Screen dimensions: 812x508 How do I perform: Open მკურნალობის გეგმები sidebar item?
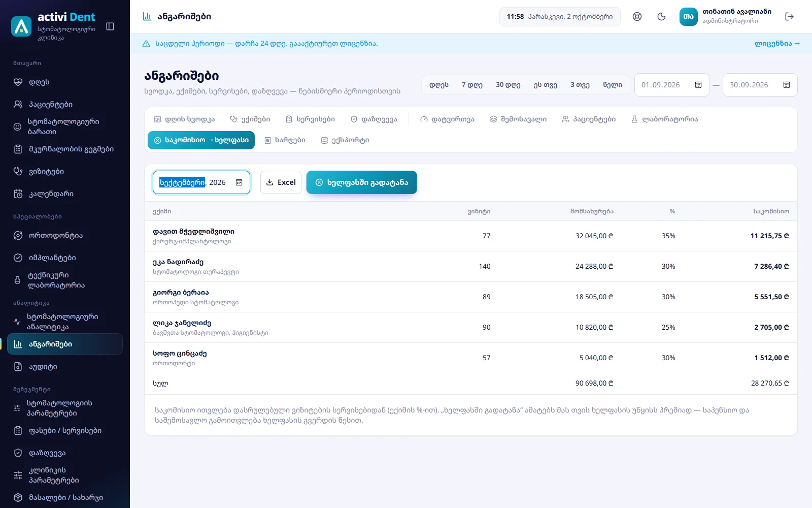tap(65, 149)
